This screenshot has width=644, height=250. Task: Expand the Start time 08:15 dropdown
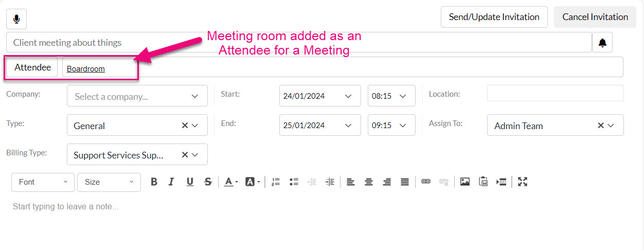(391, 96)
